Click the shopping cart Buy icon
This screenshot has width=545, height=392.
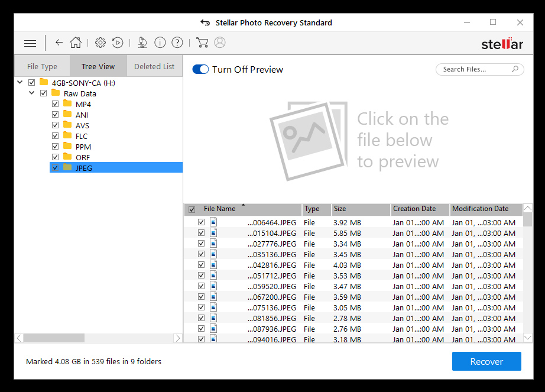pyautogui.click(x=202, y=43)
